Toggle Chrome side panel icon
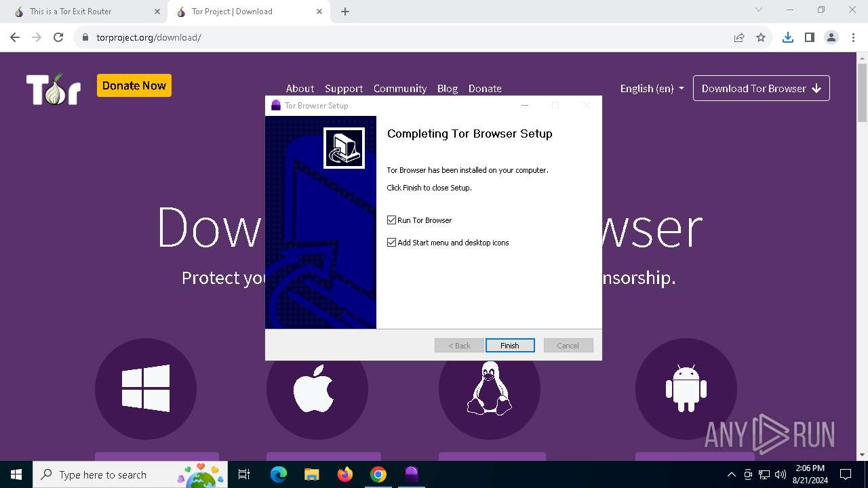Screen dimensions: 868x488 (x=810, y=37)
